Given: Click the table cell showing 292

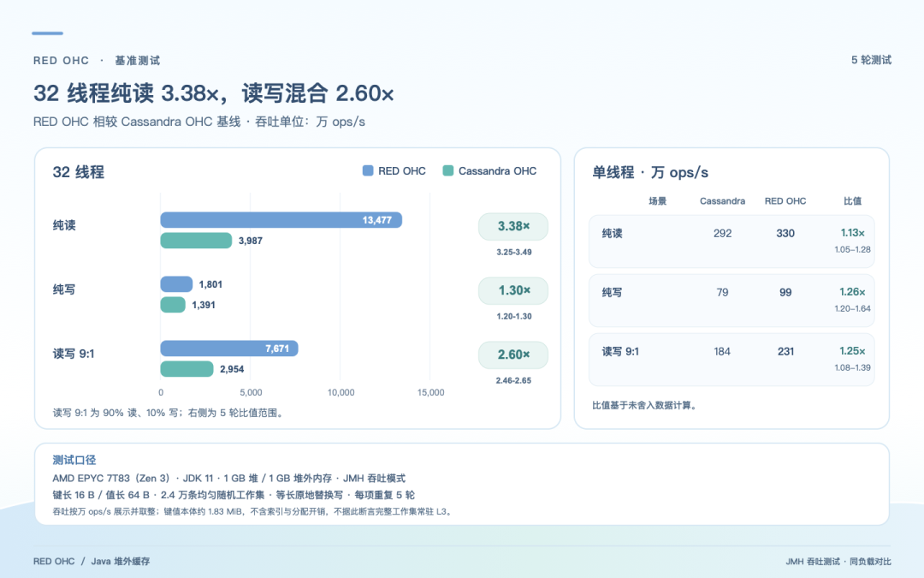Looking at the screenshot, I should click(722, 234).
